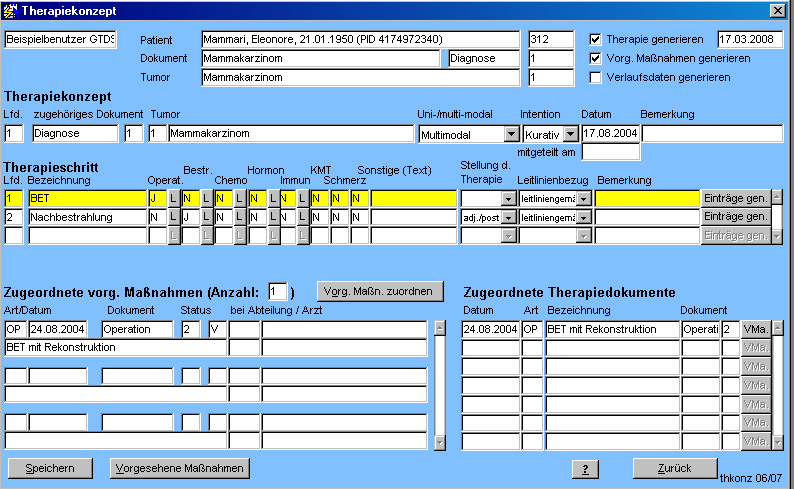Image resolution: width=794 pixels, height=489 pixels.
Task: Click Einträge gen. for the Nachbestrahlung row
Action: click(x=735, y=216)
